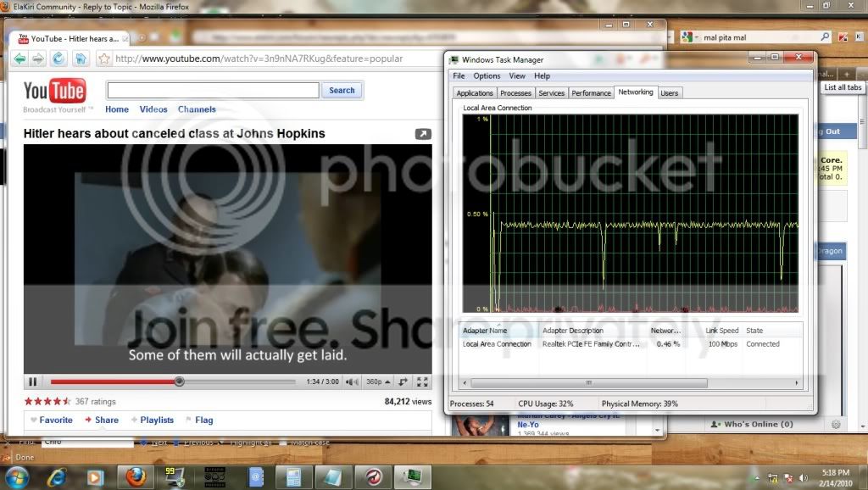The width and height of the screenshot is (868, 490).
Task: Open the Share options
Action: click(x=102, y=420)
